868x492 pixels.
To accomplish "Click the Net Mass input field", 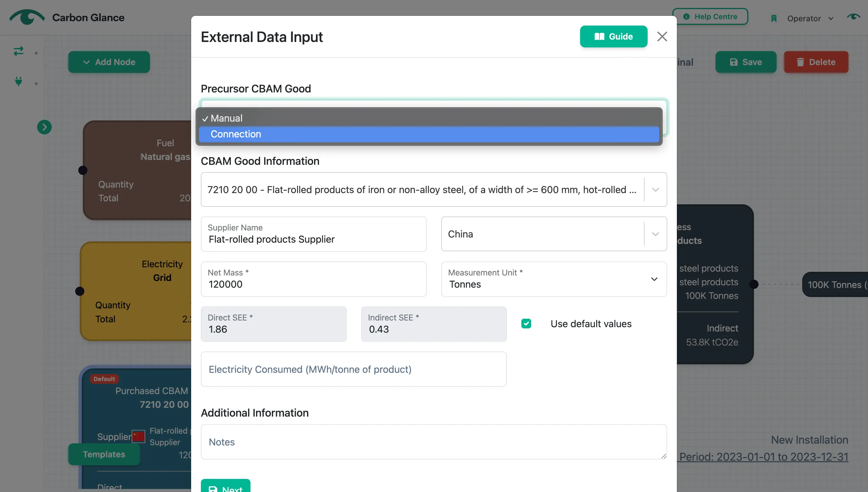I will (x=313, y=279).
